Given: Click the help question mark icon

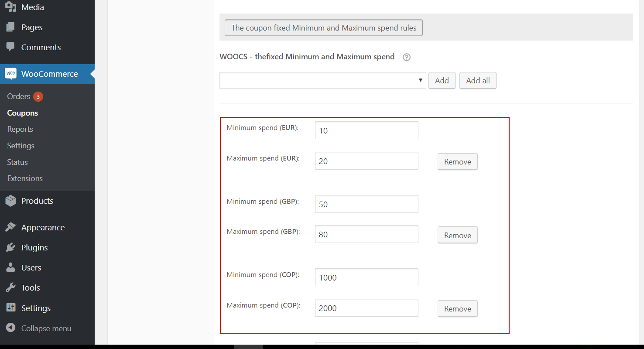Looking at the screenshot, I should [407, 57].
